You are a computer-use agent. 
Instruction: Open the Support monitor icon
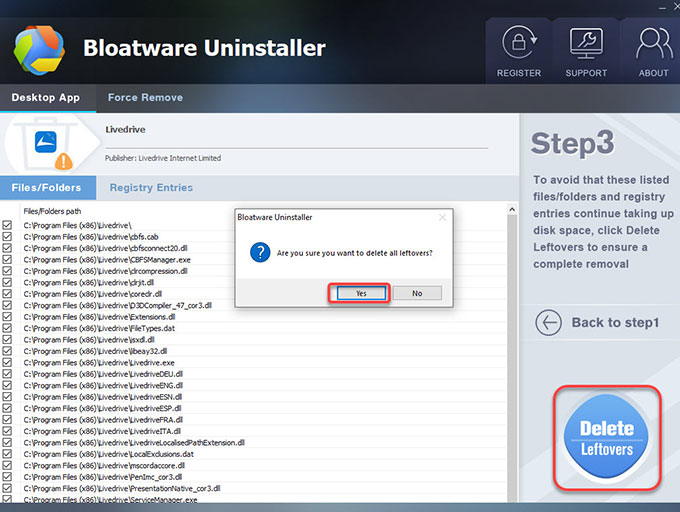[586, 43]
